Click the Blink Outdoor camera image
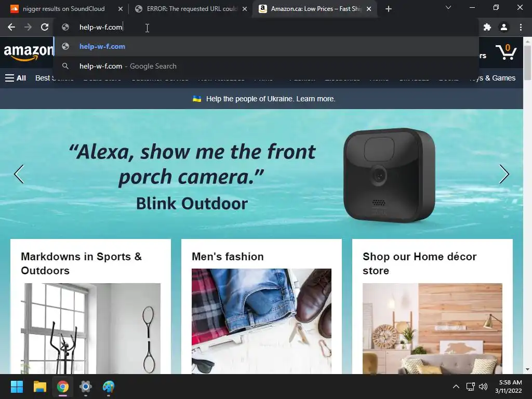 (x=389, y=175)
